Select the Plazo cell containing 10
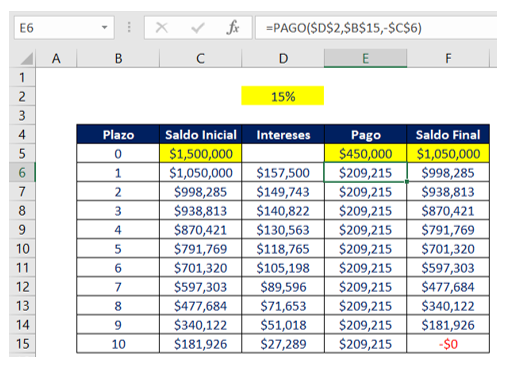This screenshot has height=373, width=509. click(118, 344)
